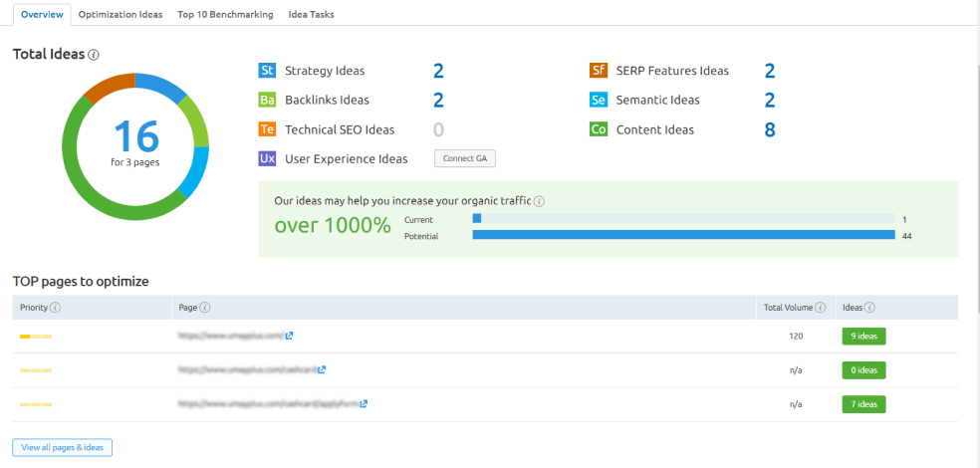Click the Technical SEO 'Te' icon
Screen dimensions: 980x468
click(267, 129)
